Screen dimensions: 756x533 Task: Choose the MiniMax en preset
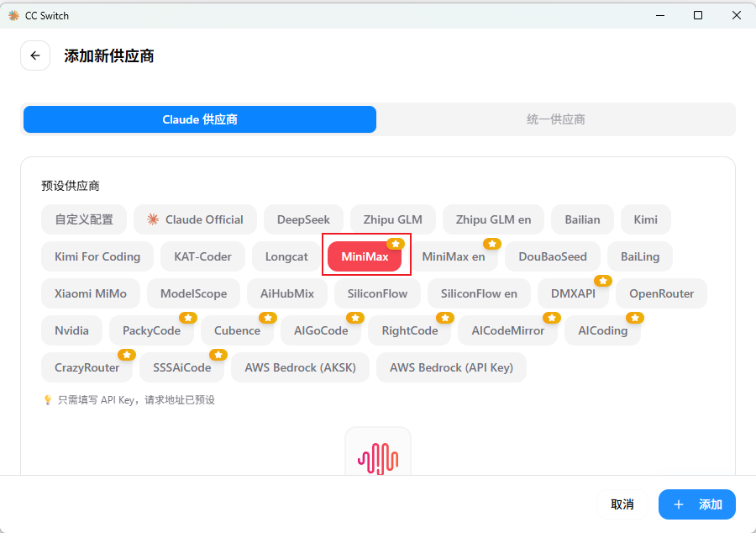click(x=454, y=256)
